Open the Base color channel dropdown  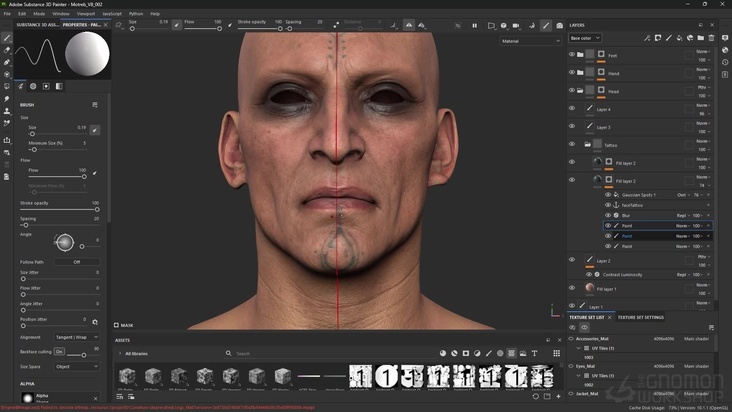click(x=585, y=38)
